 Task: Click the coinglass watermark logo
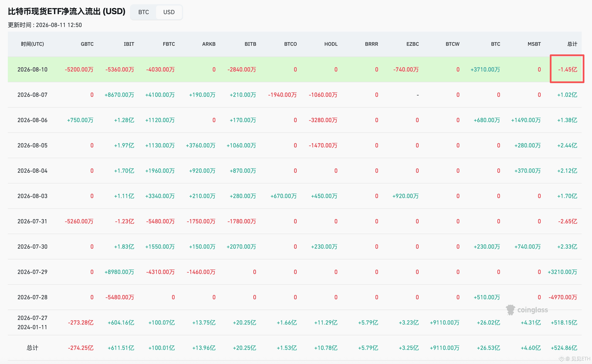(527, 310)
